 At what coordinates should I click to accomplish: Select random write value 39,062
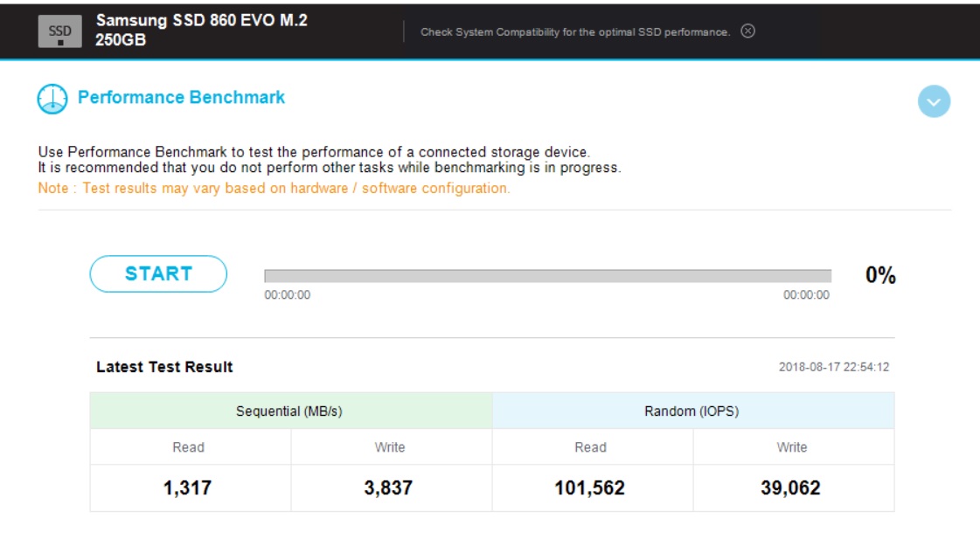(790, 487)
